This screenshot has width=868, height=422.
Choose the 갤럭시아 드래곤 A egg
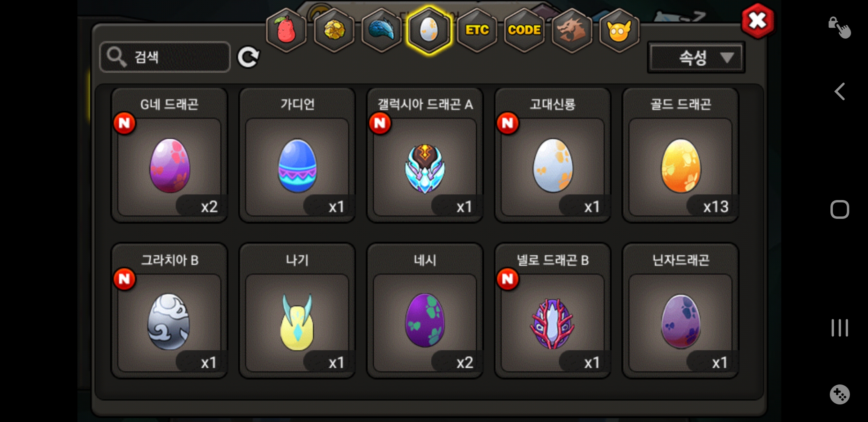click(x=425, y=155)
